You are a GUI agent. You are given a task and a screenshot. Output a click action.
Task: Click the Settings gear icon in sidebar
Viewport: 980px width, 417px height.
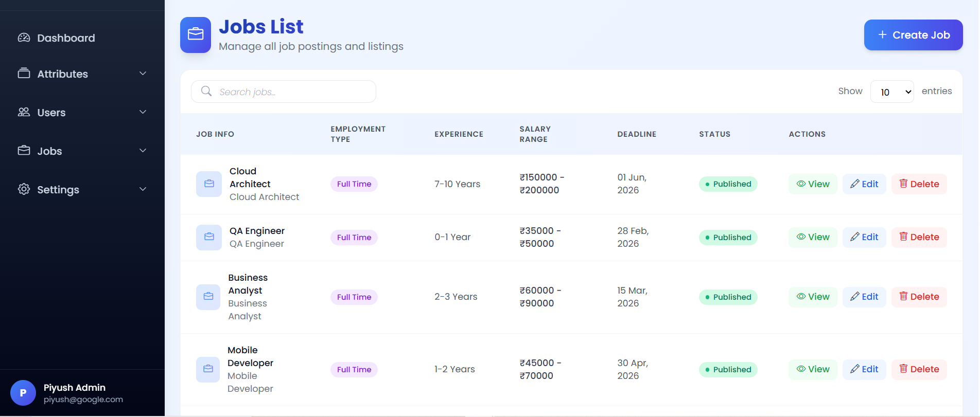[24, 189]
